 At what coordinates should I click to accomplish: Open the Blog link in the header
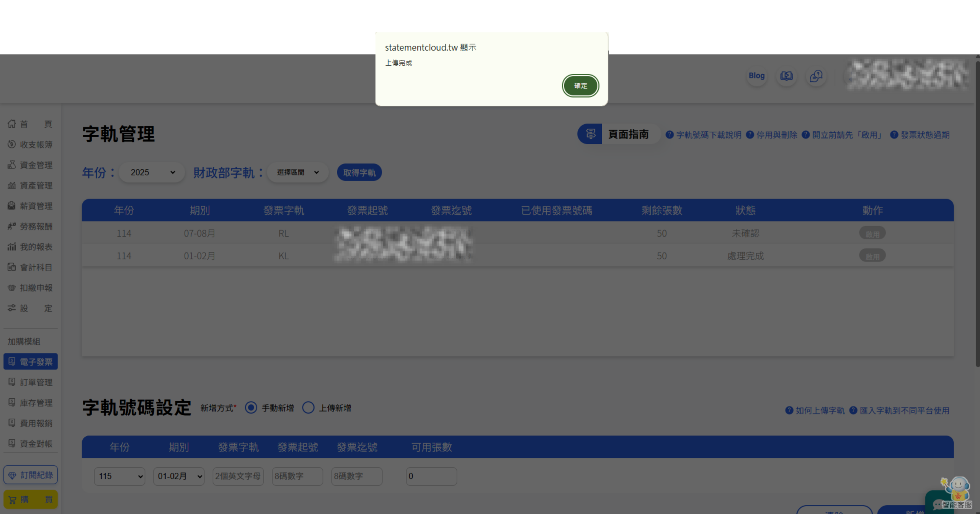[756, 76]
